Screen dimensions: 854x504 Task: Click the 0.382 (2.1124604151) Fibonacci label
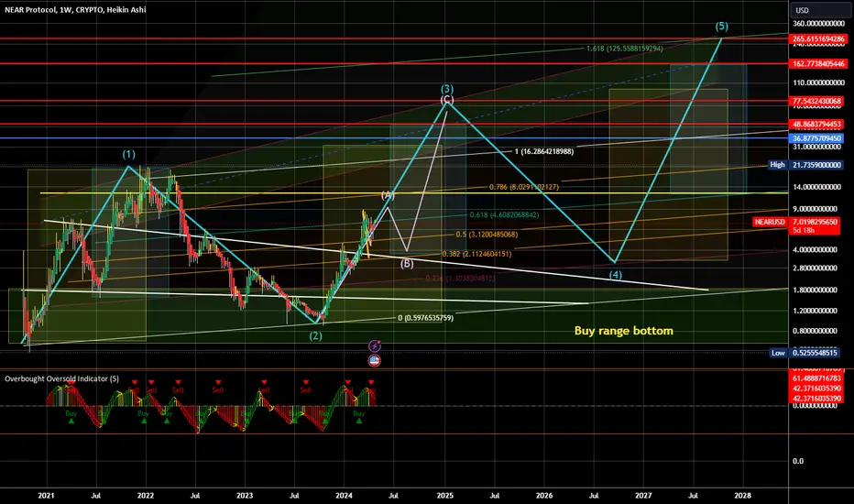point(477,254)
